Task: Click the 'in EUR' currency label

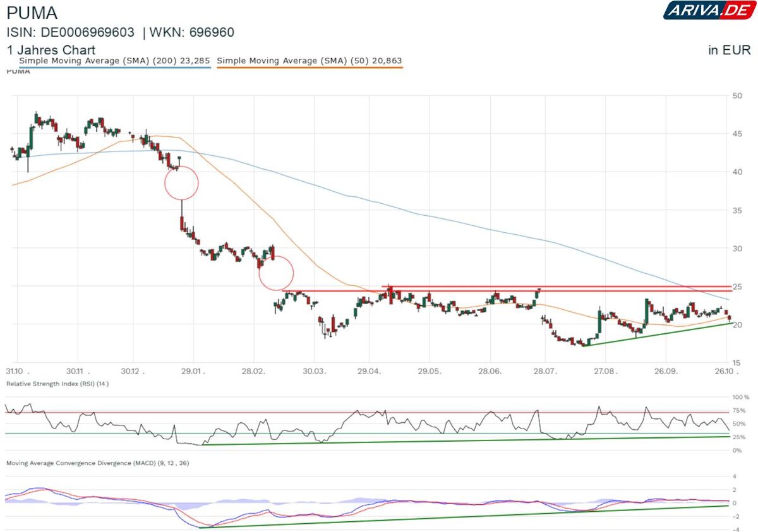Action: [x=729, y=50]
